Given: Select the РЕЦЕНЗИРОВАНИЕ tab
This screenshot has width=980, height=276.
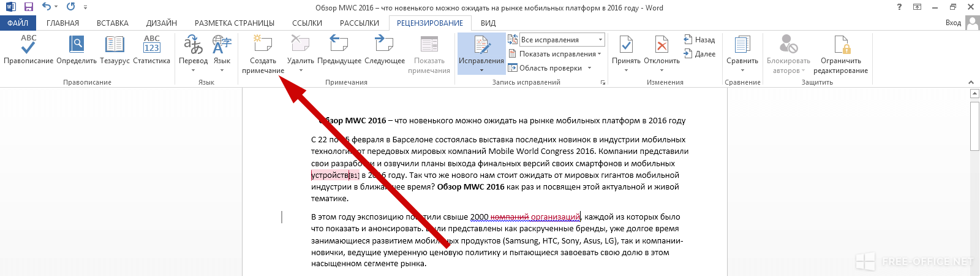Looking at the screenshot, I should tap(430, 23).
